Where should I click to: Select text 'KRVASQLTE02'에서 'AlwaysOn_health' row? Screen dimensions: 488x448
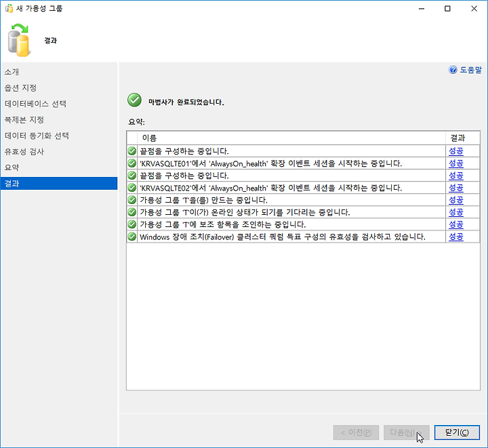(270, 188)
